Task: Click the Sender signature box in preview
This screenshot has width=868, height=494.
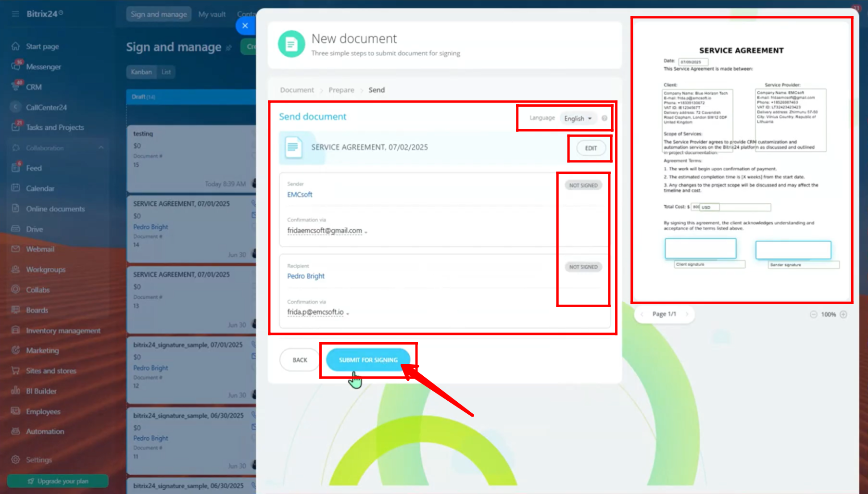Action: pos(793,250)
